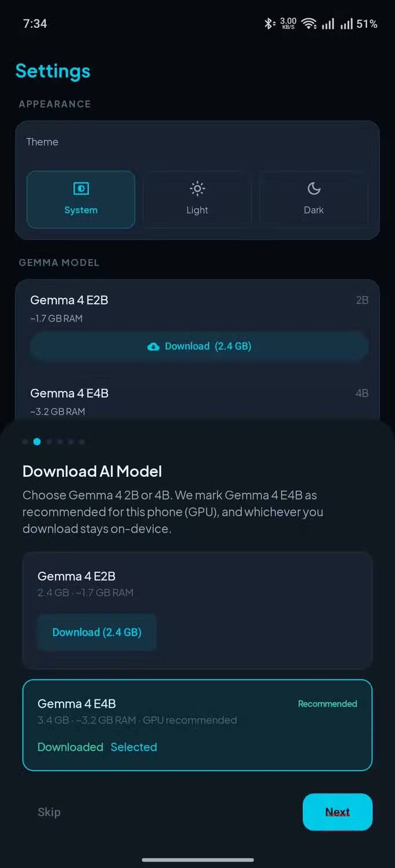This screenshot has width=395, height=868.
Task: Go to the third onboarding page dot
Action: click(49, 442)
